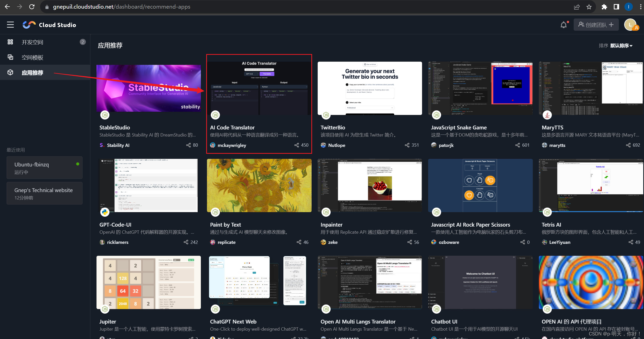This screenshot has height=339, width=644.
Task: Open the user avatar profile
Action: pos(631,25)
